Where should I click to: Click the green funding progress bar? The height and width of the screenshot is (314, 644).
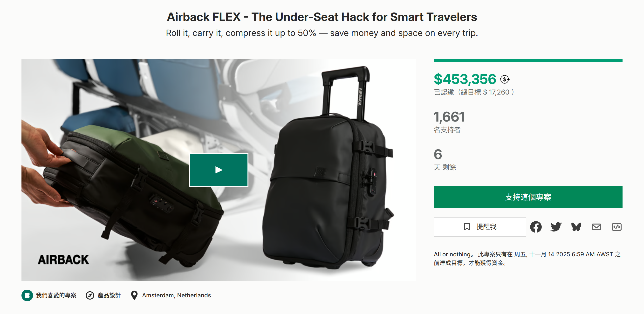[x=528, y=60]
